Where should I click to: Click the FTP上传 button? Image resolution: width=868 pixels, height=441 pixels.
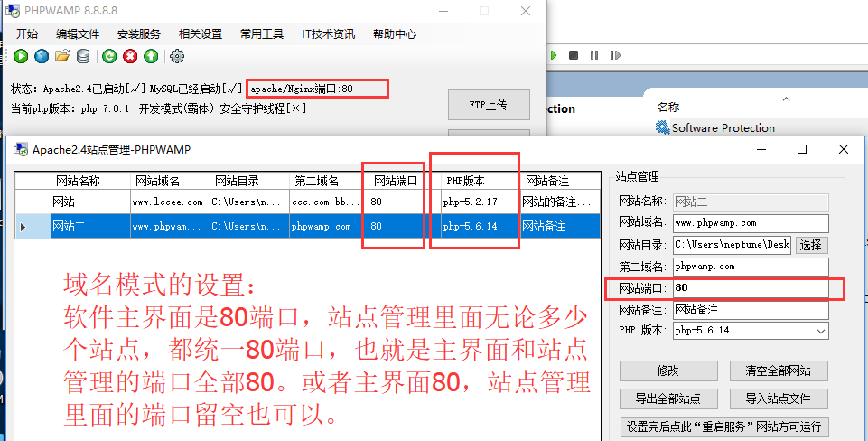(489, 104)
